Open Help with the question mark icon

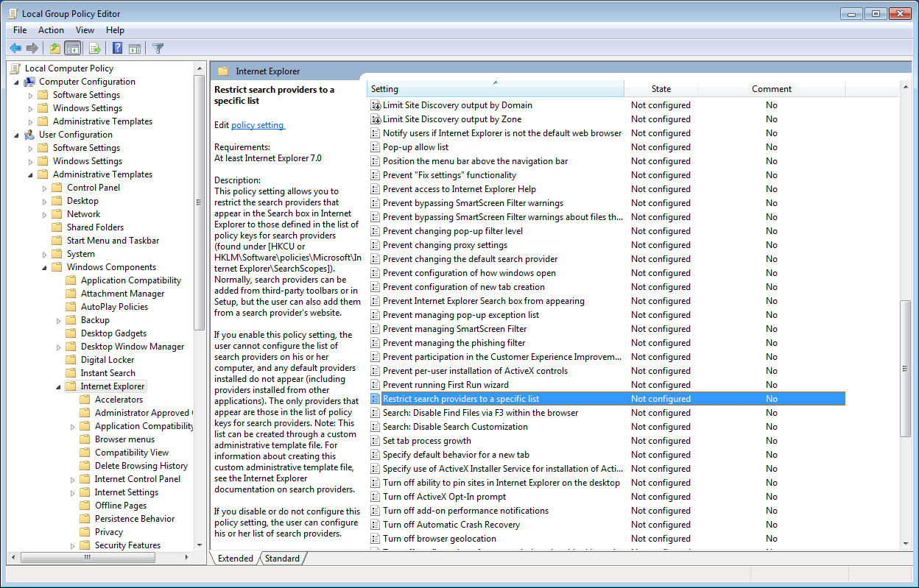[x=117, y=49]
